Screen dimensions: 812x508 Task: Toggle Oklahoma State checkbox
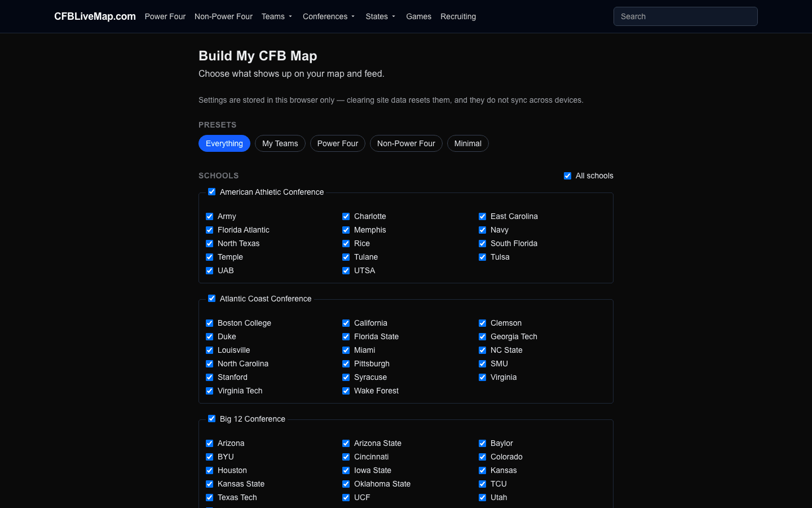346,484
